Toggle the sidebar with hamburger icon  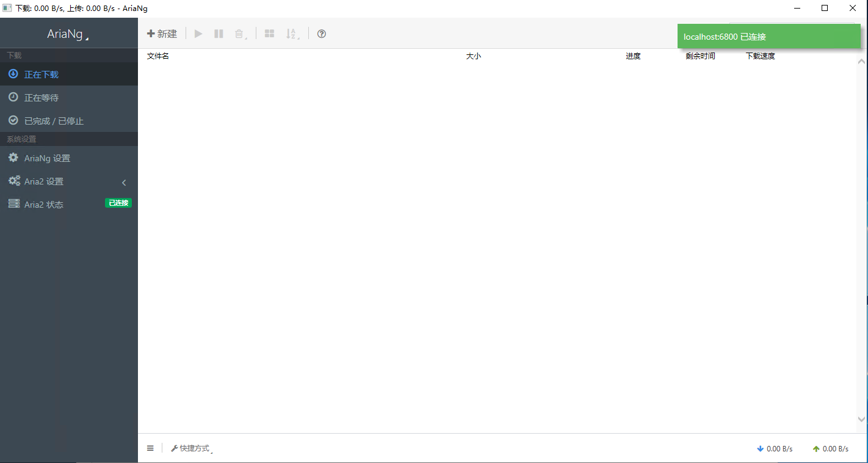pos(150,448)
